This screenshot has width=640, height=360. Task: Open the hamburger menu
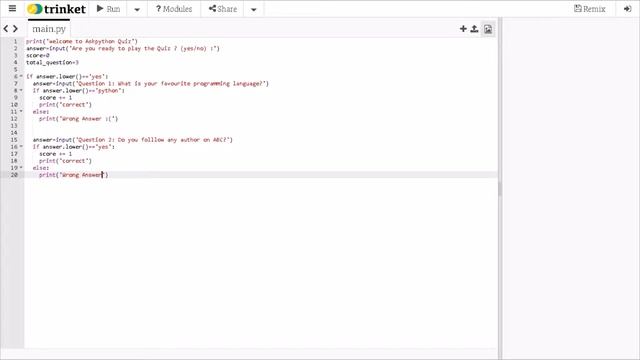point(12,9)
